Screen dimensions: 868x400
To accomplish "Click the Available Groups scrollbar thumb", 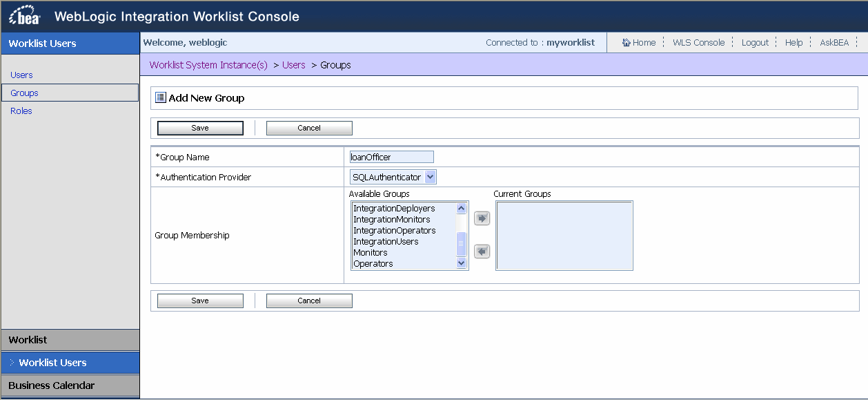I will (x=462, y=244).
